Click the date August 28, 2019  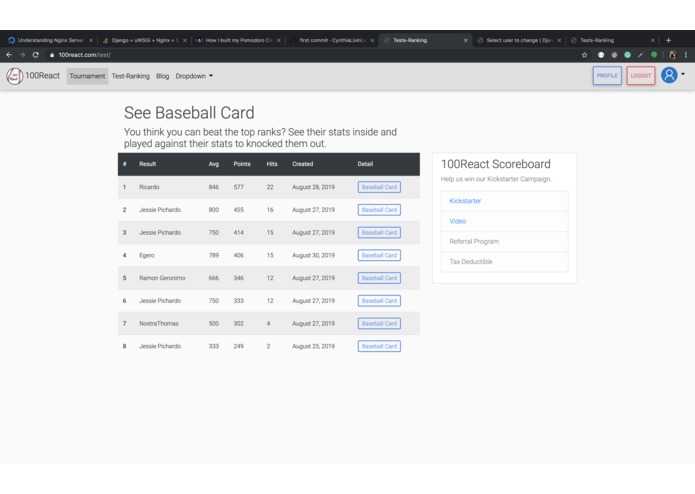(x=313, y=187)
